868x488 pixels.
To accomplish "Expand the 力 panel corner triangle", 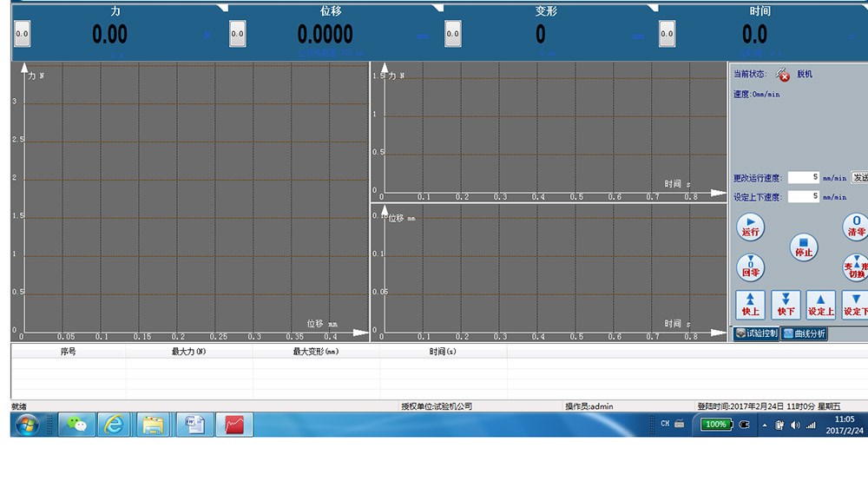I will [222, 8].
